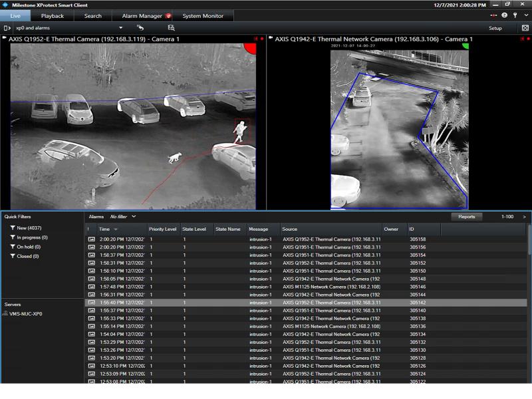The image size is (532, 399).
Task: Click the Owner column header
Action: [394, 229]
